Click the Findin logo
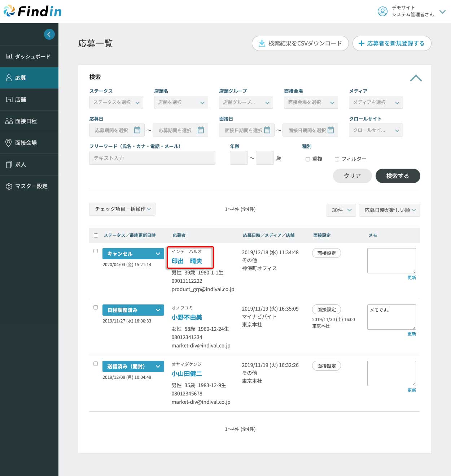The height and width of the screenshot is (476, 451). [33, 11]
